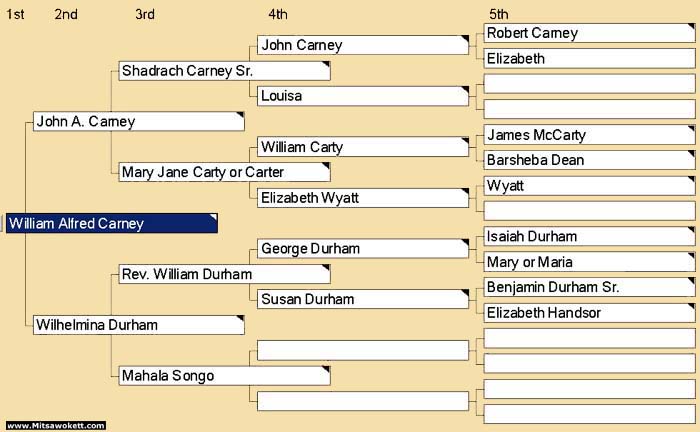The height and width of the screenshot is (432, 700).
Task: Click the corner marker on Susan Durham
Action: pyautogui.click(x=465, y=294)
